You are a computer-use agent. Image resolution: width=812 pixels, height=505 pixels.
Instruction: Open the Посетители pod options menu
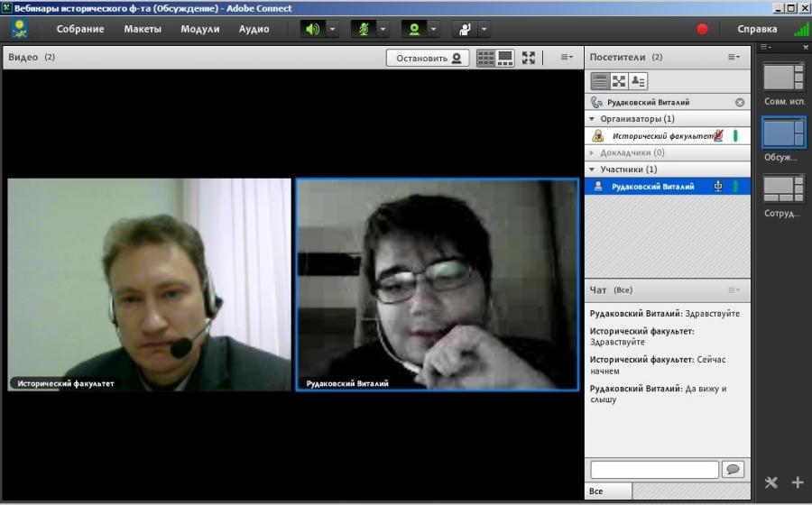point(734,57)
